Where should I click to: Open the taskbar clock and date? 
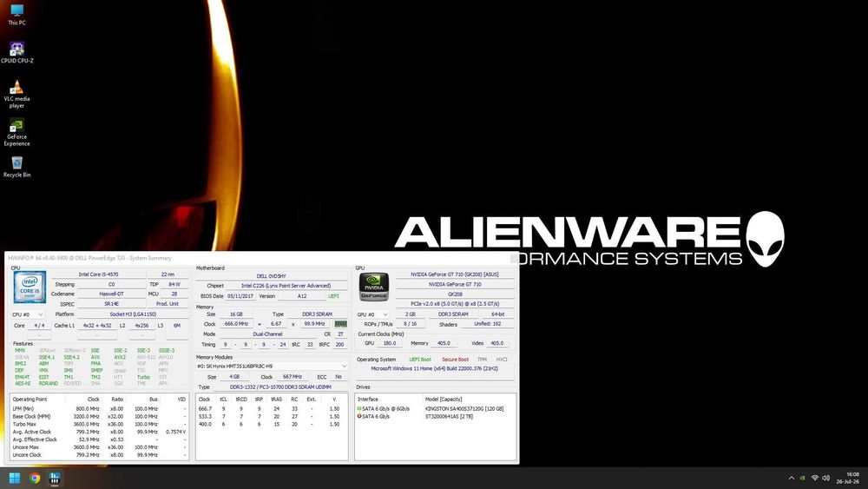847,478
